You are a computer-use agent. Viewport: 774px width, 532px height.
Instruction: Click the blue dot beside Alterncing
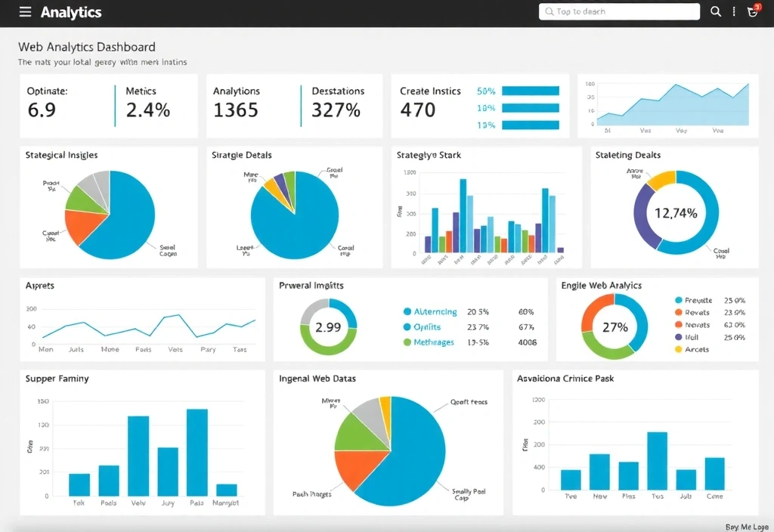(407, 311)
